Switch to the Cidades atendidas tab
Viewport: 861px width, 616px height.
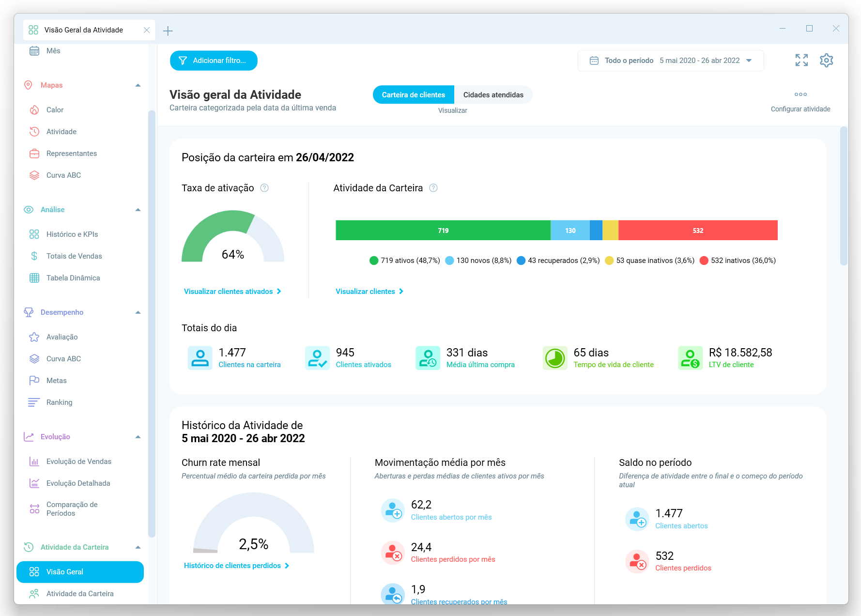(x=493, y=94)
